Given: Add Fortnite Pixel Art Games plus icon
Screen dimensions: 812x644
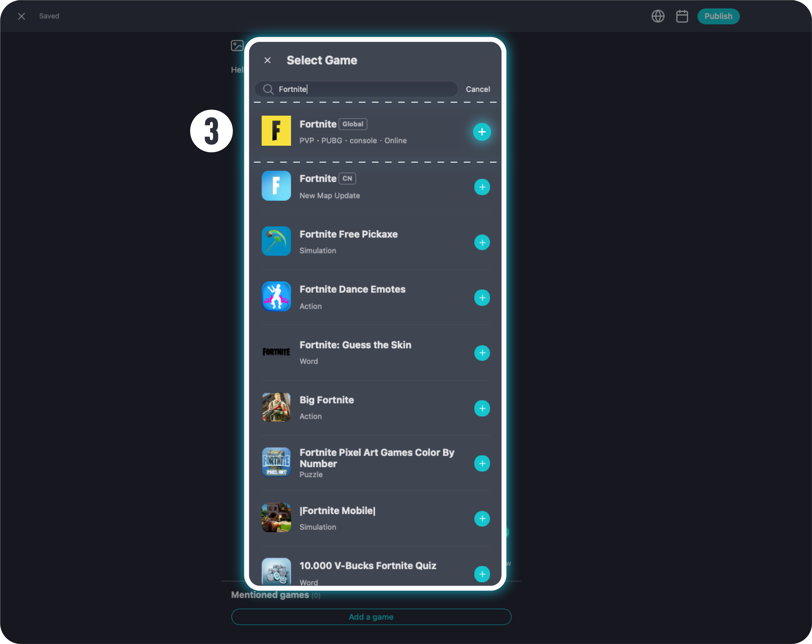Looking at the screenshot, I should pyautogui.click(x=482, y=463).
